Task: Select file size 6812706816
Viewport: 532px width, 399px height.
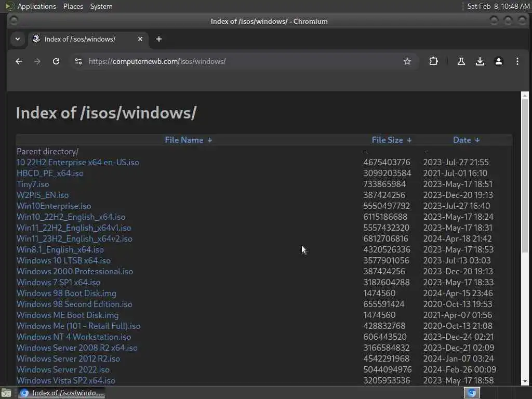Action: click(x=385, y=238)
